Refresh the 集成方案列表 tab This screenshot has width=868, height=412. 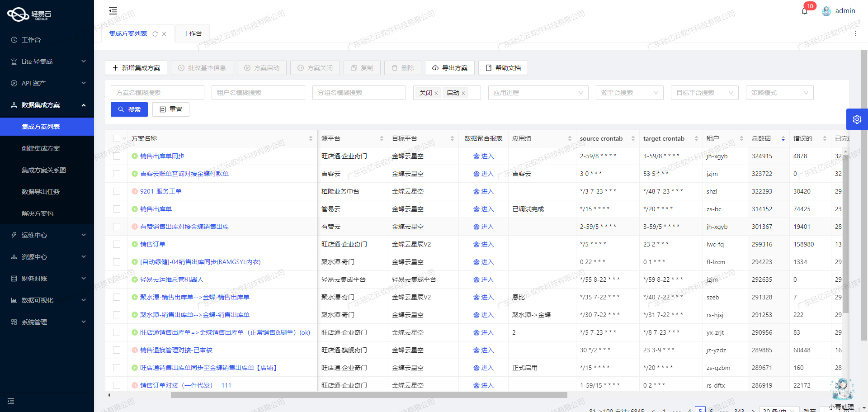[155, 34]
